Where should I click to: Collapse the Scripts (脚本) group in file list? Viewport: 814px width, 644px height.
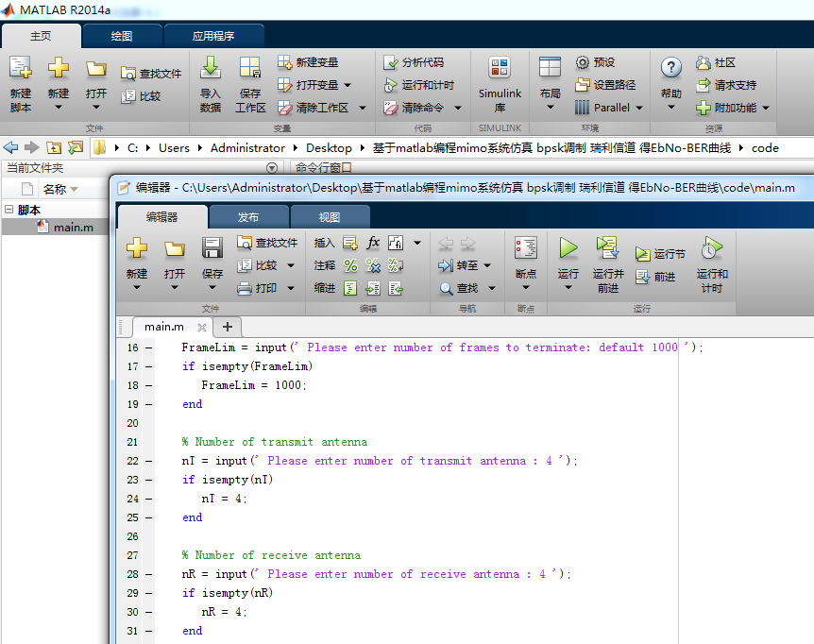[x=8, y=209]
